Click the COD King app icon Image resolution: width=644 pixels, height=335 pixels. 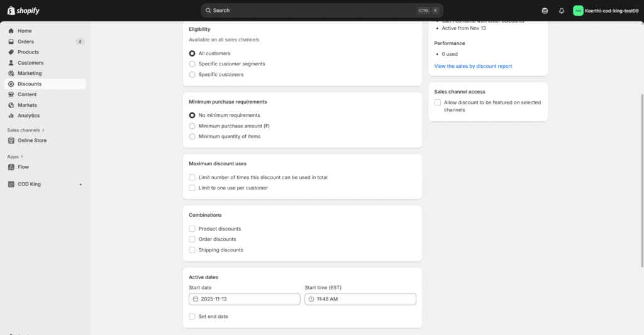(x=11, y=184)
